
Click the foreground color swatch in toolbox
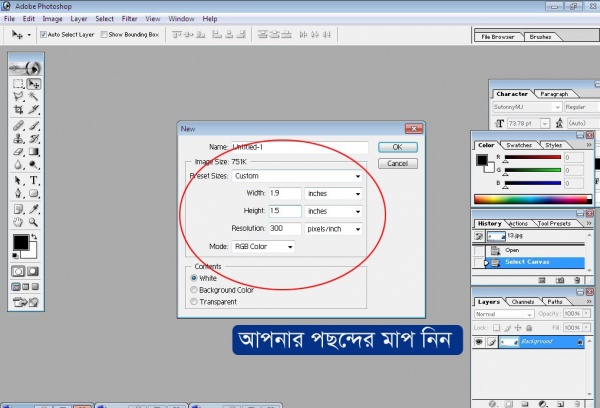coord(21,242)
